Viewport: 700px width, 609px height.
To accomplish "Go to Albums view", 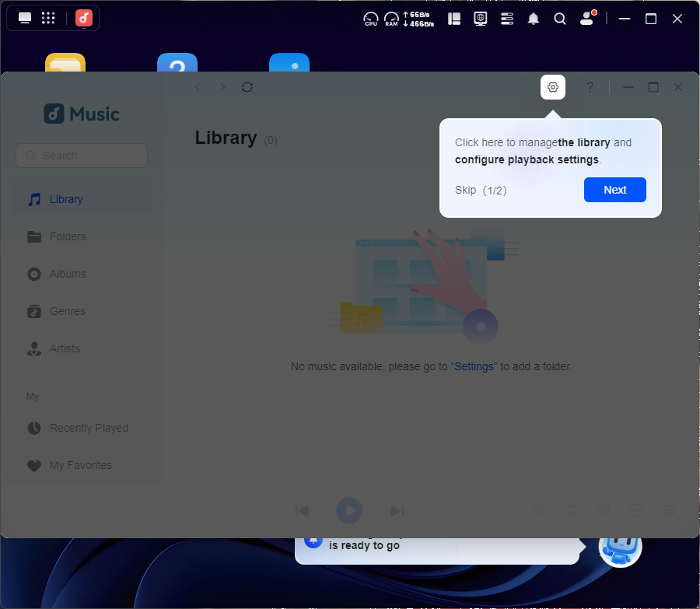I will pyautogui.click(x=68, y=274).
